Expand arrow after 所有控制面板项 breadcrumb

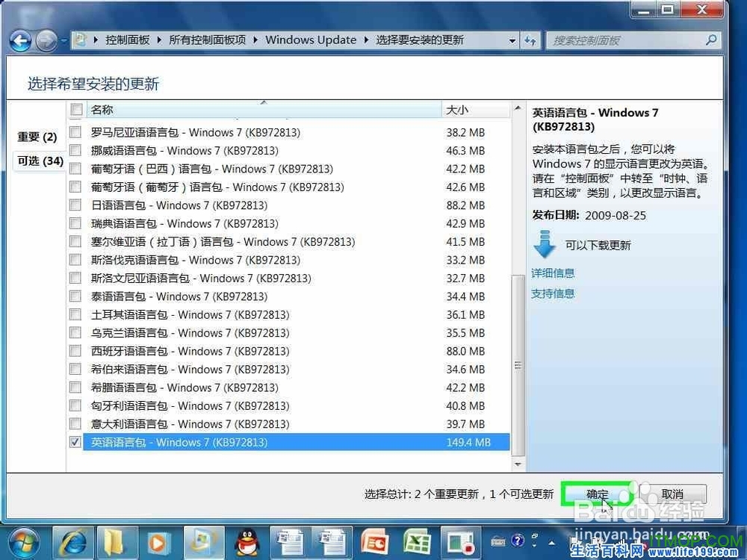coord(255,40)
